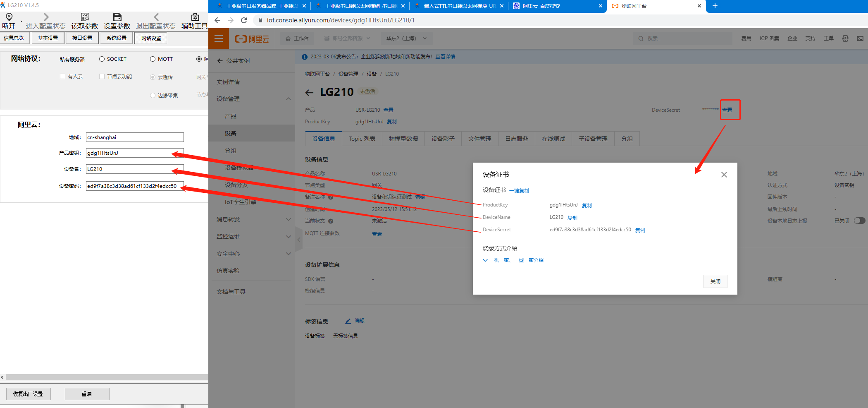868x408 pixels.
Task: Collapse 设备管理 sidebar section
Action: [x=289, y=99]
